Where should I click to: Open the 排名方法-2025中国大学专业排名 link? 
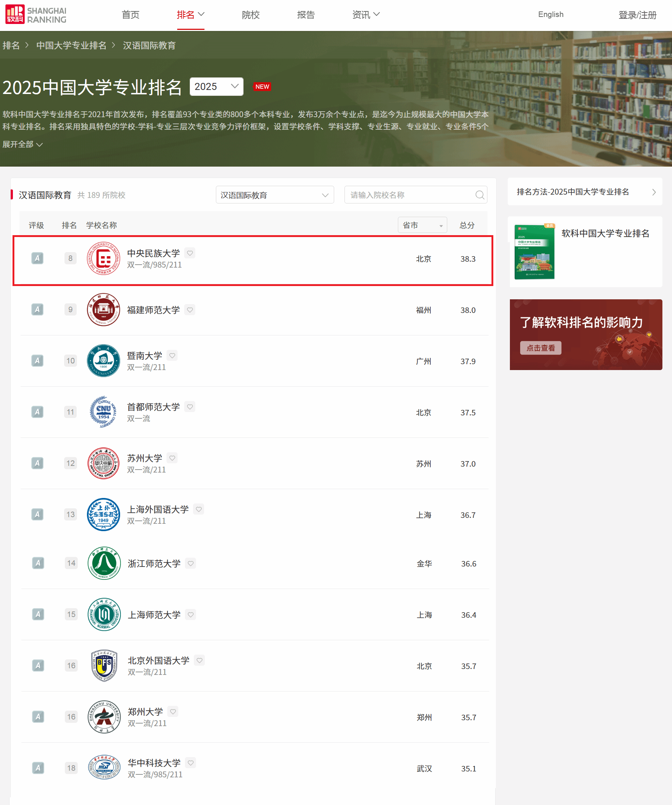(x=585, y=192)
